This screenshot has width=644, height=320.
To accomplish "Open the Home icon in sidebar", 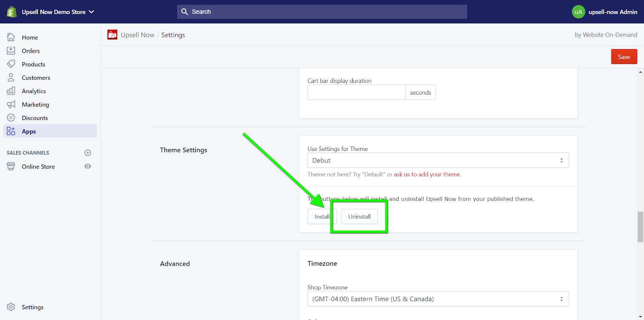I will [x=11, y=37].
